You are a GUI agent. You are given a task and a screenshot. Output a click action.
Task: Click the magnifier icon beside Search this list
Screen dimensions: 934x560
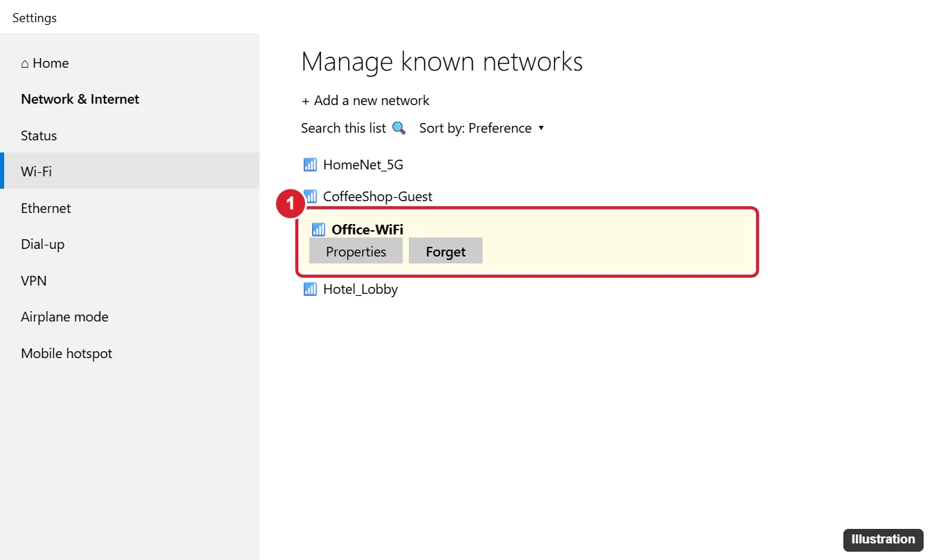pos(399,128)
